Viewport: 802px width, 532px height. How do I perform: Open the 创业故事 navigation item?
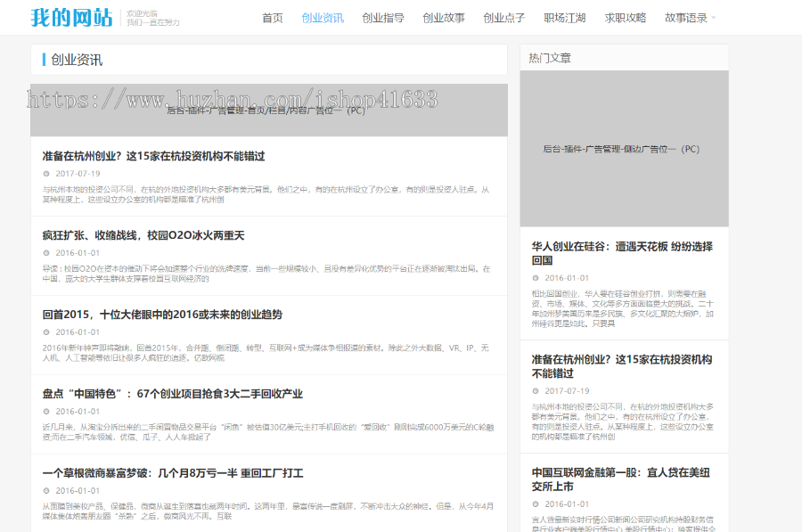444,18
